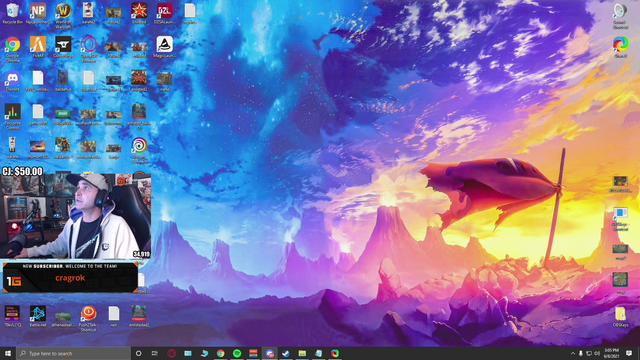Open the CurseForge desktop shortcut
Screen dimensions: 640x360
[x=63, y=47]
